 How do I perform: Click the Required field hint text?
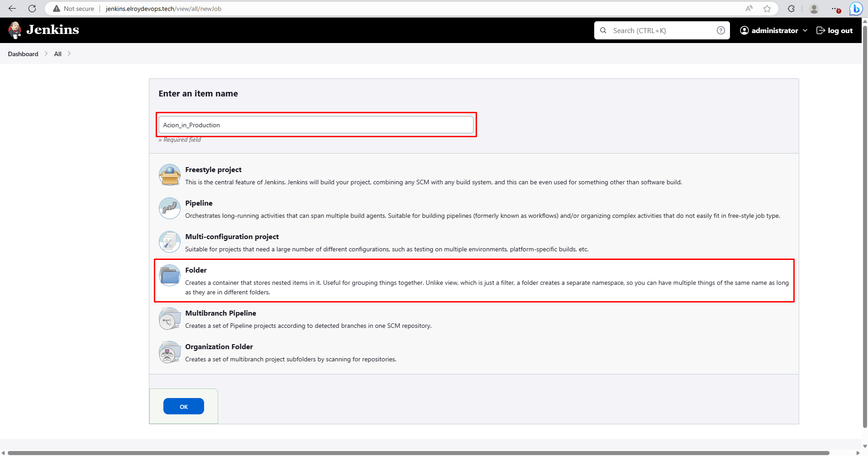pyautogui.click(x=180, y=139)
